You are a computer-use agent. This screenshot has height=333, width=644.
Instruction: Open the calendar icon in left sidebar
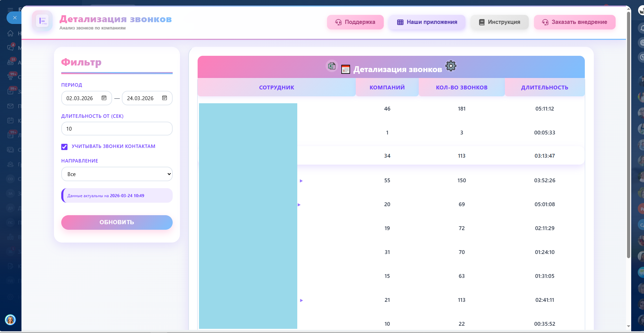click(x=10, y=121)
